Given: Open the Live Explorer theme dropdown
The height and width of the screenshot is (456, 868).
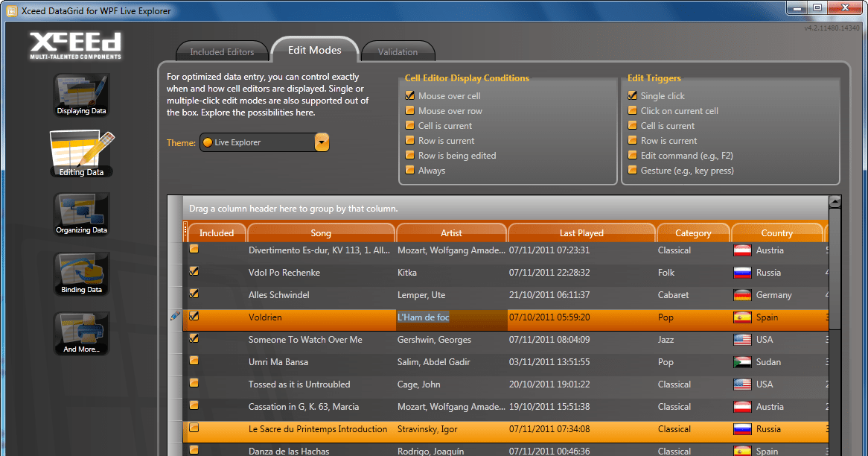Looking at the screenshot, I should [322, 142].
